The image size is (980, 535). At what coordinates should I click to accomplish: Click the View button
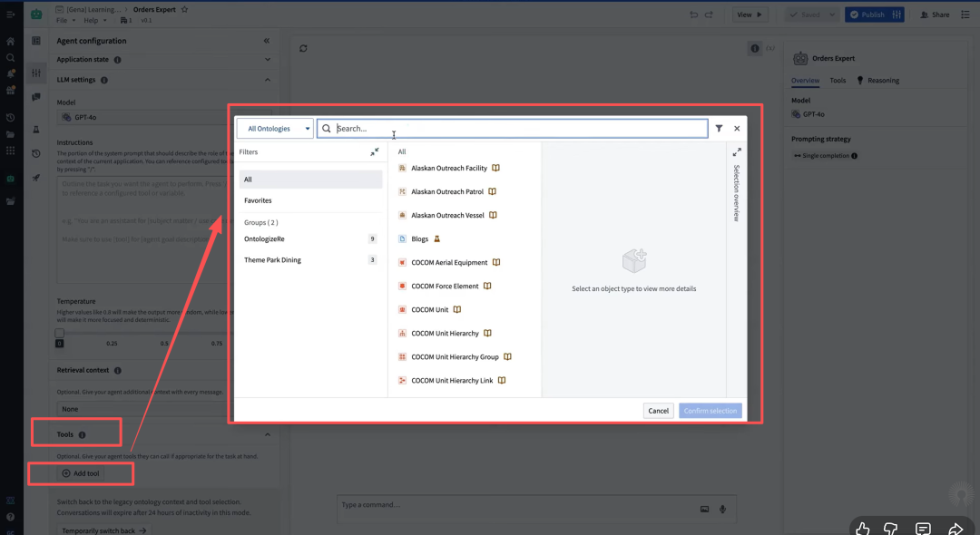[x=749, y=15]
